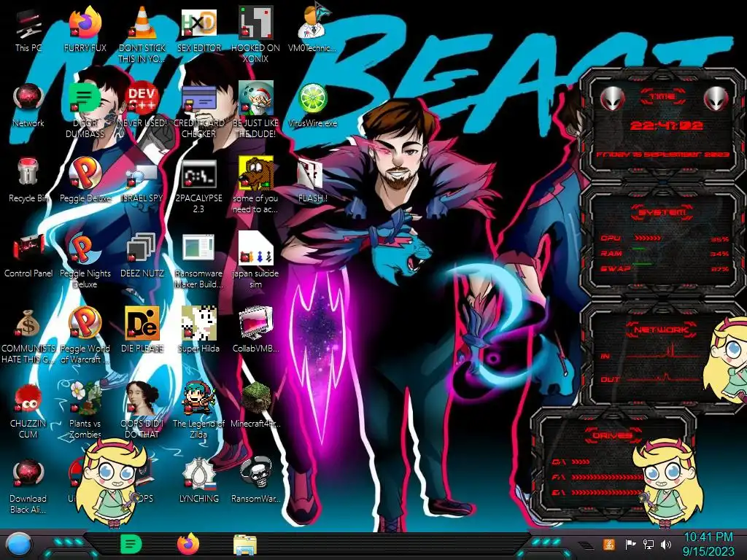Open Firefox from the taskbar
Screen dimensions: 747x560
click(187, 544)
